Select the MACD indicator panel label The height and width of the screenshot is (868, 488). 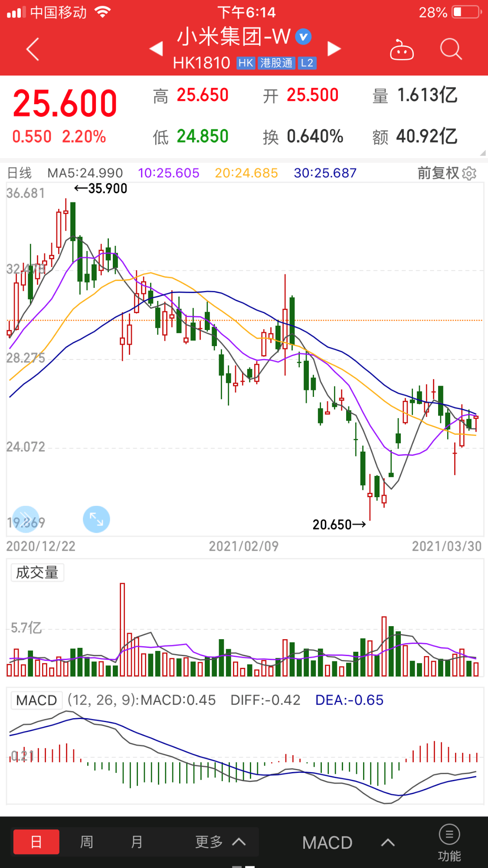(36, 700)
